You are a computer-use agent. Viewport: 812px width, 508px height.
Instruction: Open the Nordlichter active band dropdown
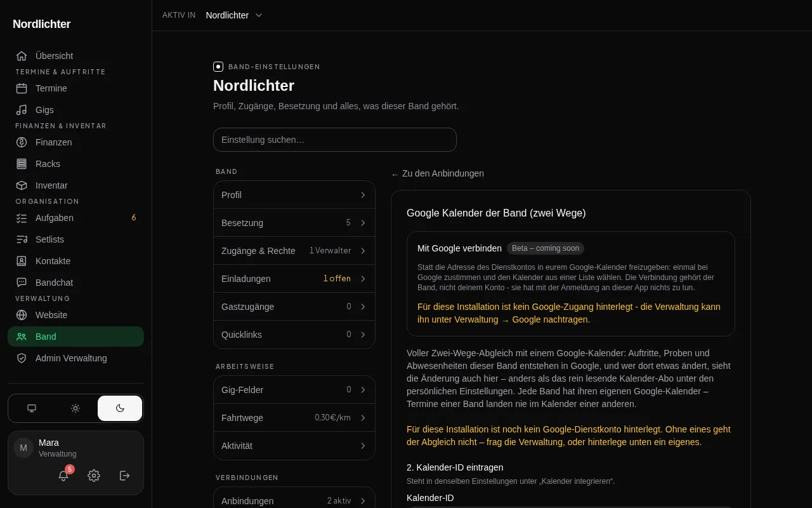pos(234,15)
